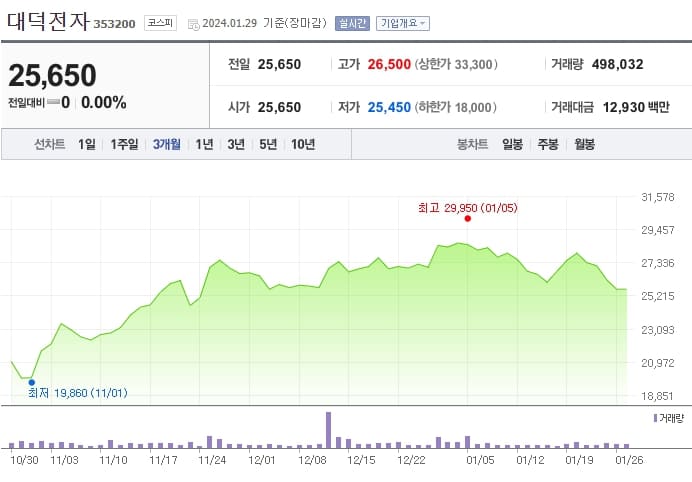692x482 pixels.
Task: Click the lower limit 18,000 text
Action: click(455, 107)
